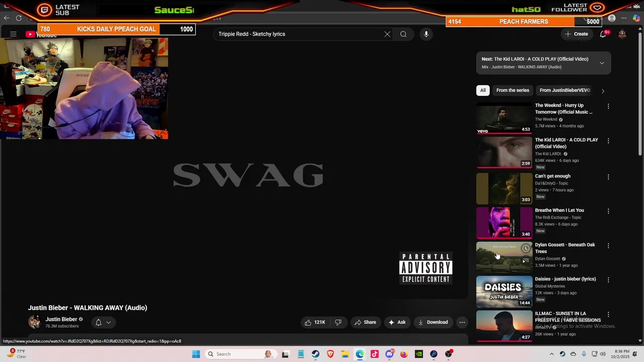Click the Create button

coord(577,34)
